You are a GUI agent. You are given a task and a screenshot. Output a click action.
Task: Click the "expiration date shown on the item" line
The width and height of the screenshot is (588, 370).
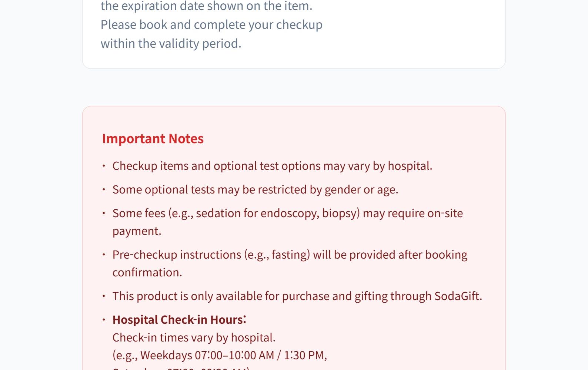pyautogui.click(x=206, y=6)
